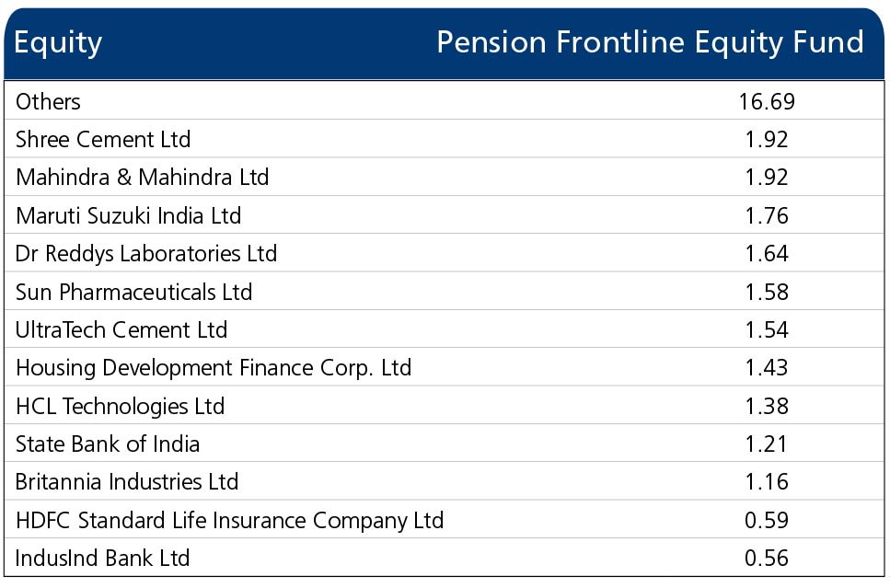This screenshot has height=588, width=890.
Task: Click Housing Development Finance Corp. Ltd
Action: 214,368
